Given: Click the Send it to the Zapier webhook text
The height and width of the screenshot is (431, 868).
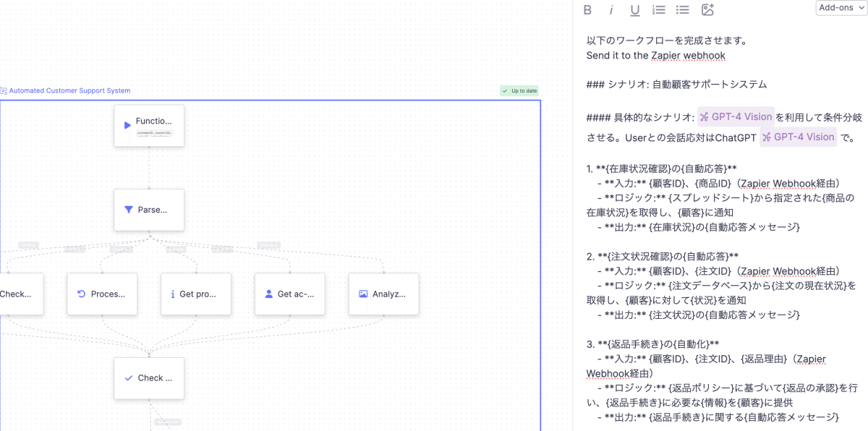Looking at the screenshot, I should coord(655,56).
